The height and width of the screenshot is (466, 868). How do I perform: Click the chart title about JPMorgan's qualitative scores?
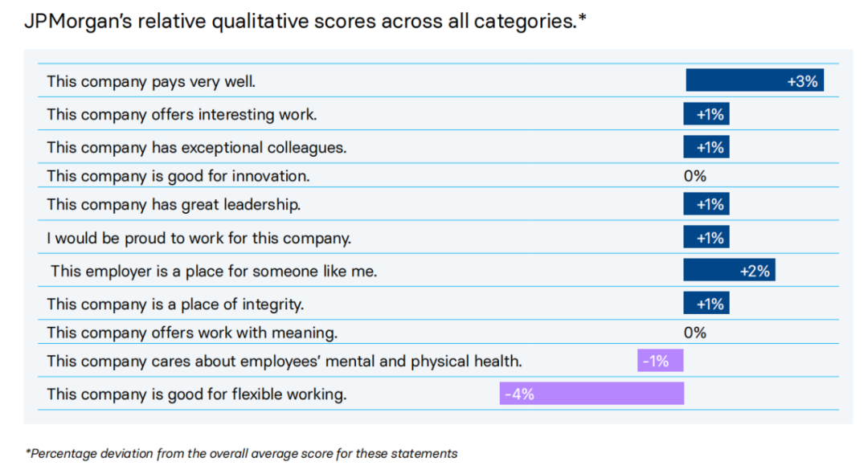click(x=305, y=22)
